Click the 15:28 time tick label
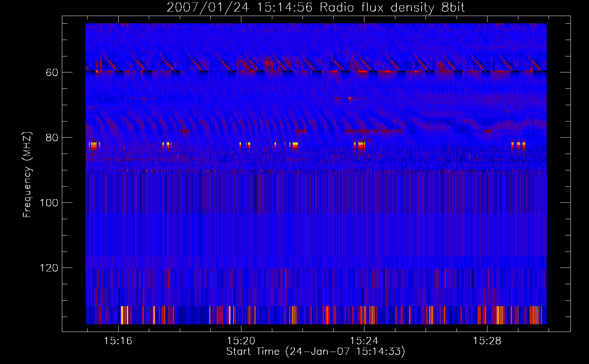 (487, 341)
